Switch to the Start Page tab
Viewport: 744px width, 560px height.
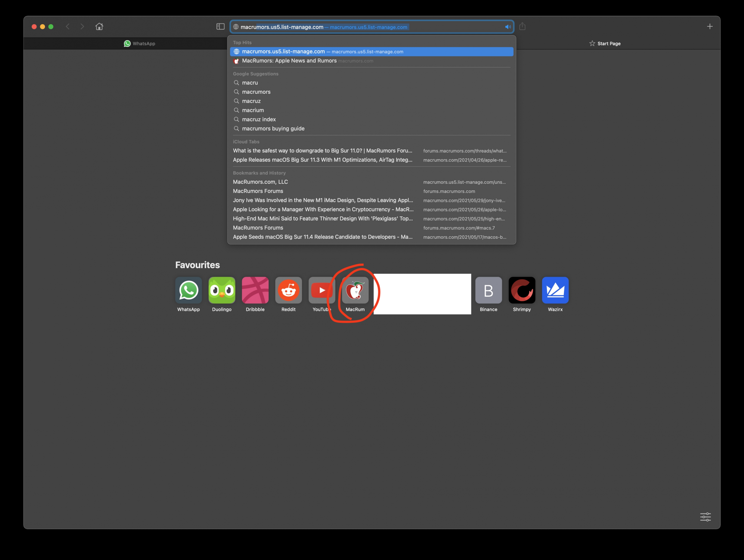[x=605, y=44]
